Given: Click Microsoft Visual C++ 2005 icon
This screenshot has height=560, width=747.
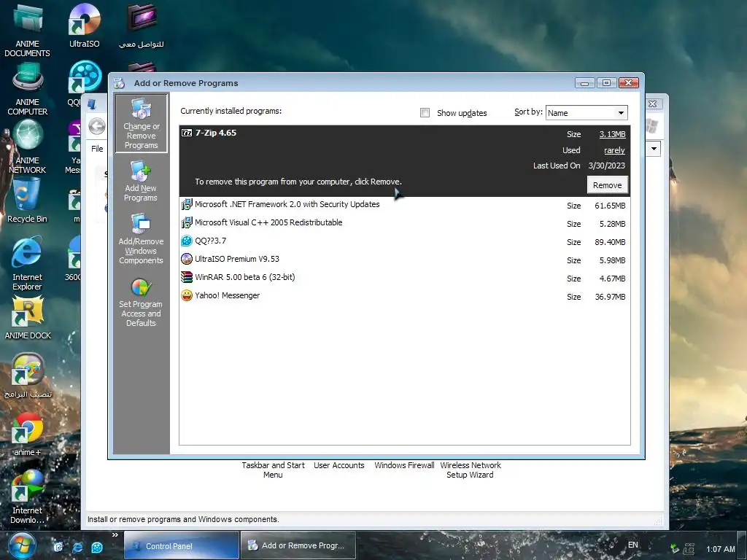Looking at the screenshot, I should [x=187, y=223].
